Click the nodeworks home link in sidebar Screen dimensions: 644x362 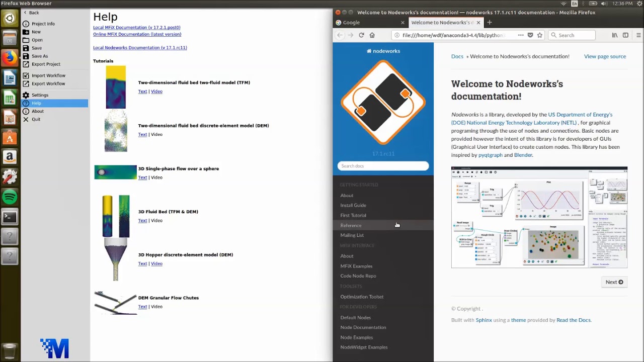point(383,51)
